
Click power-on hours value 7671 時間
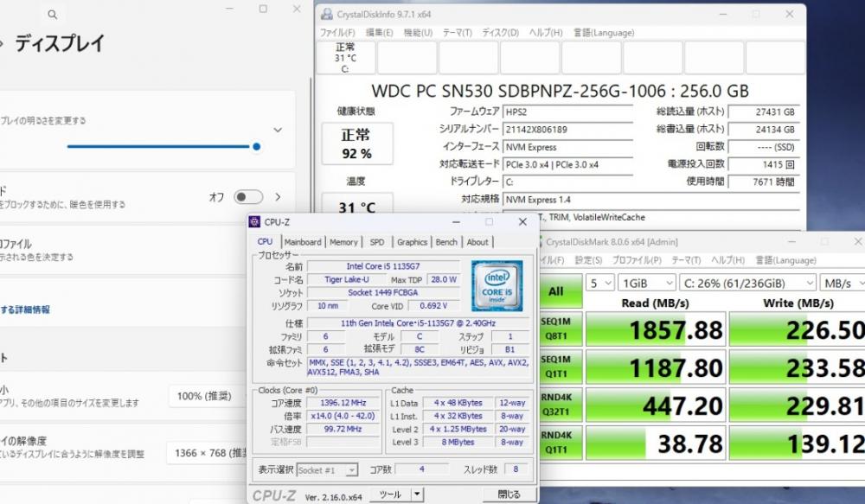(x=764, y=182)
